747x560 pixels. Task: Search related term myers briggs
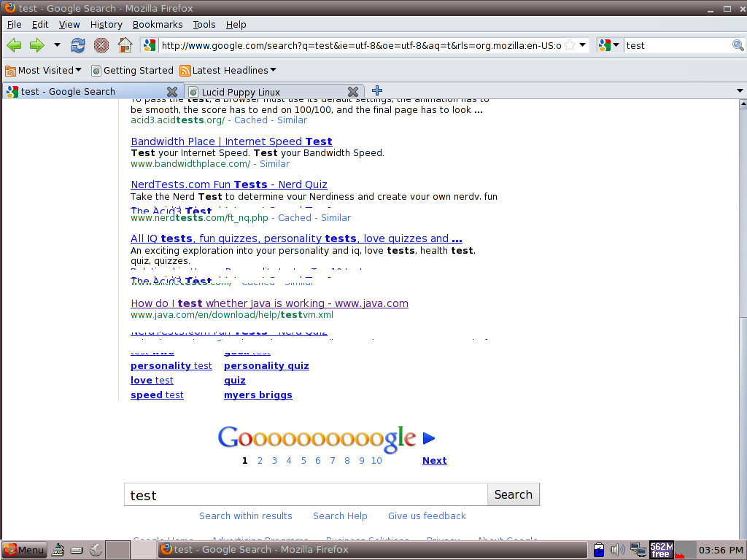pos(258,394)
